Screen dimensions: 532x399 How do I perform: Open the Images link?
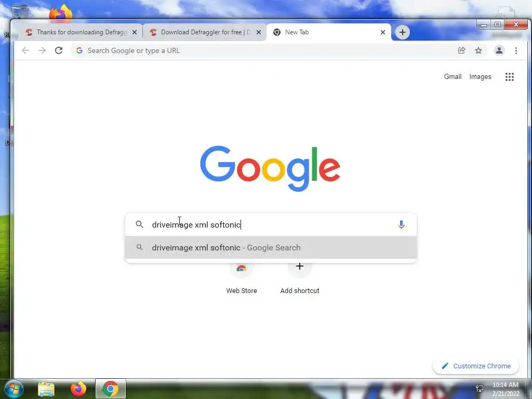(x=480, y=77)
